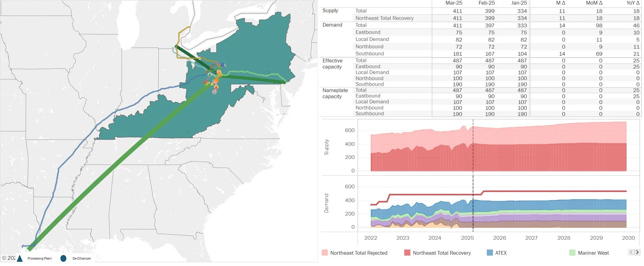Click the dashed 2025 reference line in Supply chart
The height and width of the screenshot is (266, 644).
(473, 147)
